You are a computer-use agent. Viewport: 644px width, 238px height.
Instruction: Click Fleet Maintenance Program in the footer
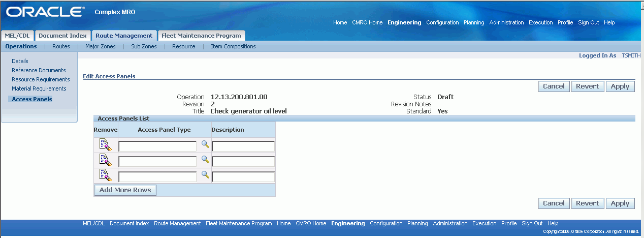pos(239,223)
